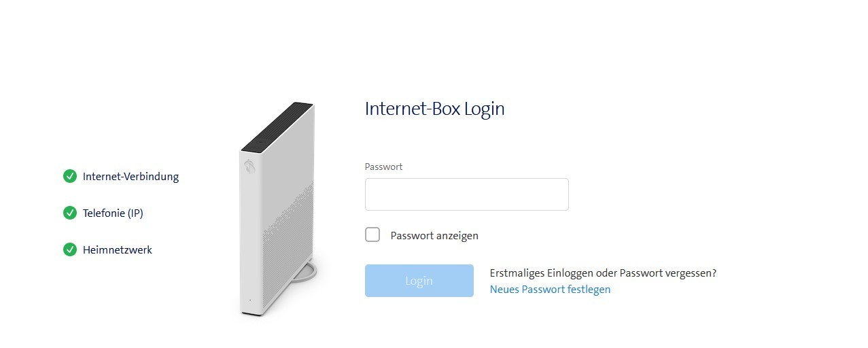Click the small LED dot on router front
This screenshot has width=868, height=348.
click(249, 300)
